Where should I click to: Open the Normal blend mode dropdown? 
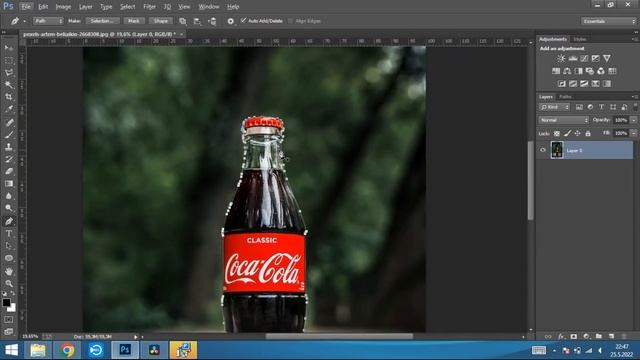click(564, 120)
